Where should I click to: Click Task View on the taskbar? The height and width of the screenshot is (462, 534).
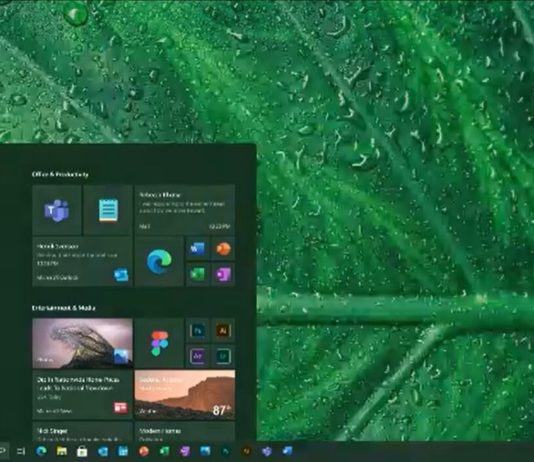(21, 451)
